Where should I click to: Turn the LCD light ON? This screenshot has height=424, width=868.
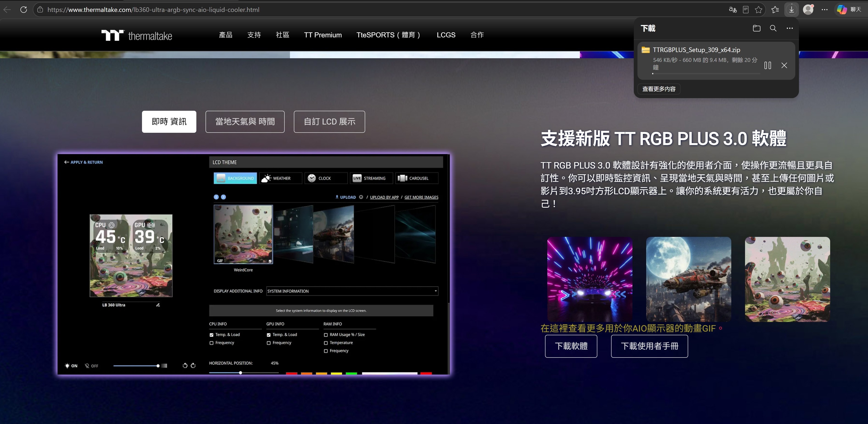tap(71, 366)
